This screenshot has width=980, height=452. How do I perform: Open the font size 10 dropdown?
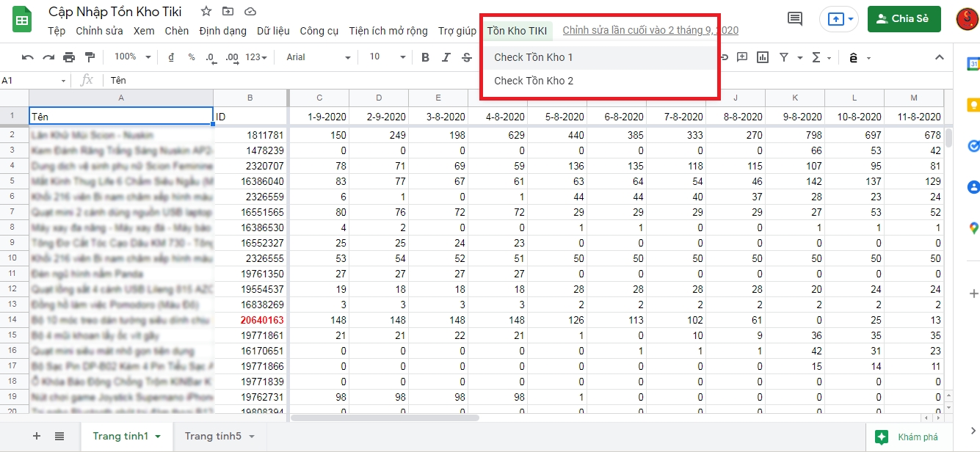point(387,57)
